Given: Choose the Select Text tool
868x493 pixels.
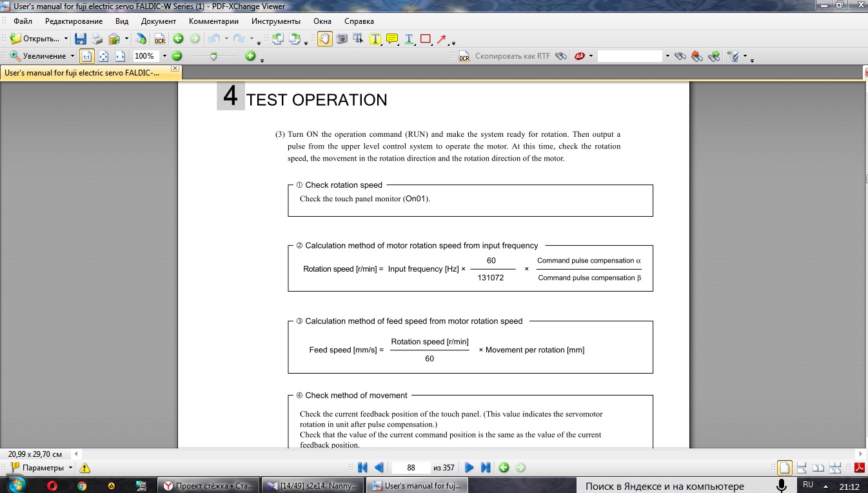Looking at the screenshot, I should tap(358, 39).
